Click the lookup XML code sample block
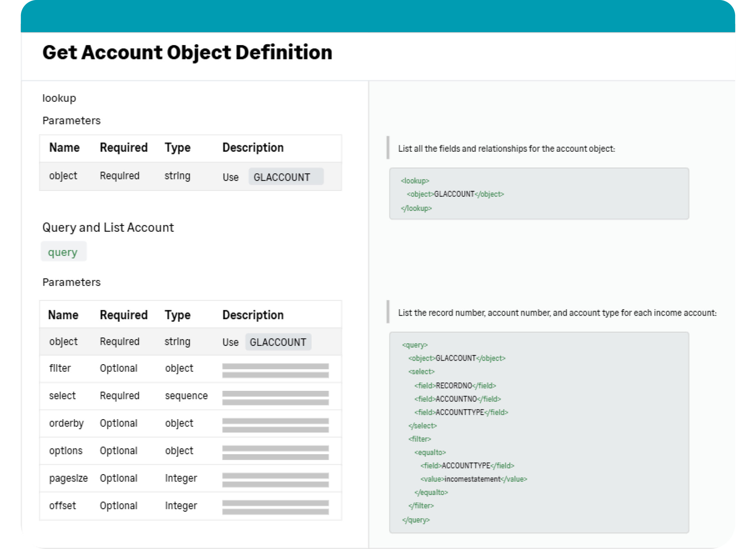The width and height of the screenshot is (756, 549). point(539,194)
